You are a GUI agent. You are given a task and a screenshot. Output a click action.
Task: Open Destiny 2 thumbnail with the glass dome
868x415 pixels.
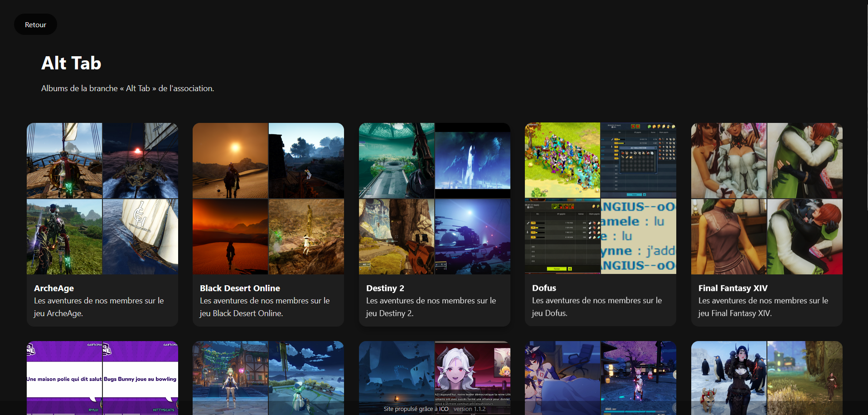tap(397, 161)
